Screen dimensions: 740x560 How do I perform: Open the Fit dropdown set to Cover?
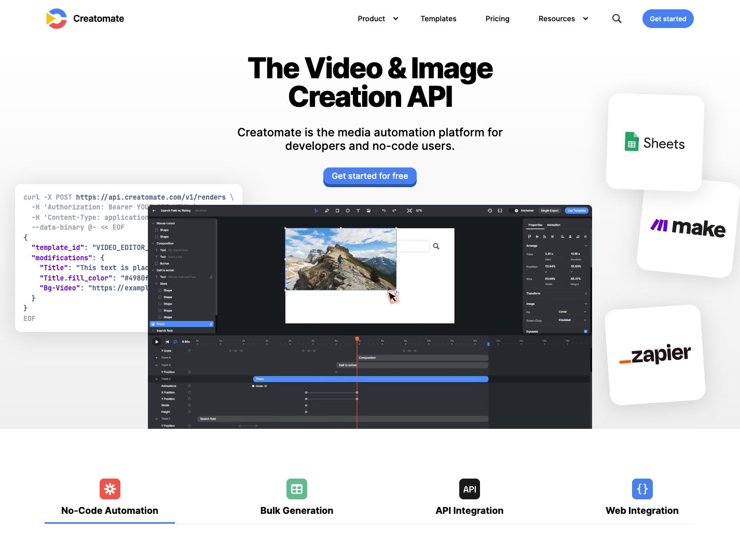[572, 312]
